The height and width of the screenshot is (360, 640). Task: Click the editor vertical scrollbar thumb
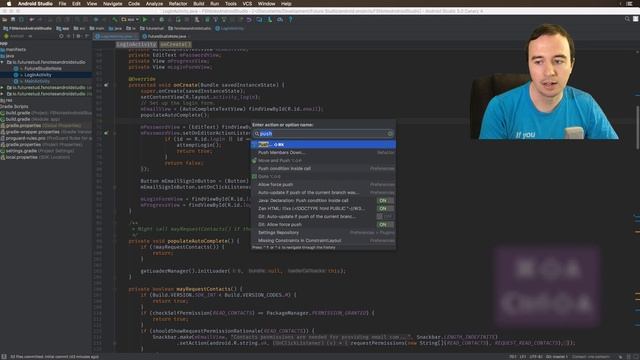pos(638,127)
